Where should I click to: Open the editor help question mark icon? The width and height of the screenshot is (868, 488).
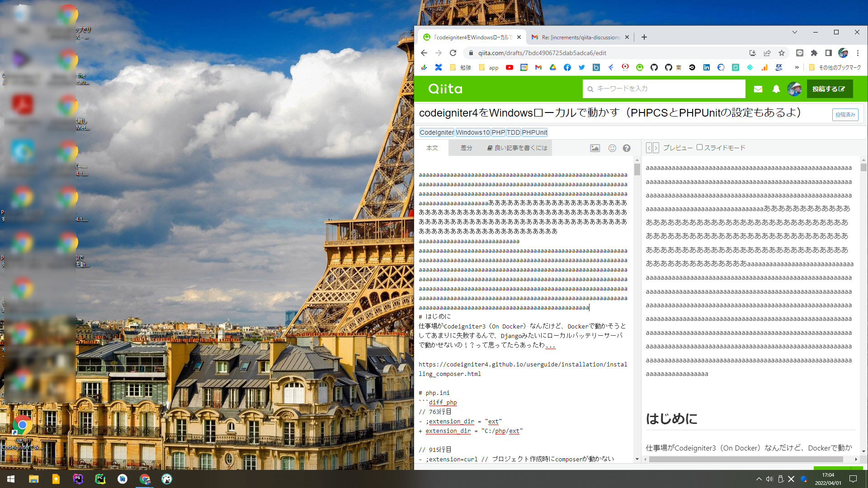[627, 148]
